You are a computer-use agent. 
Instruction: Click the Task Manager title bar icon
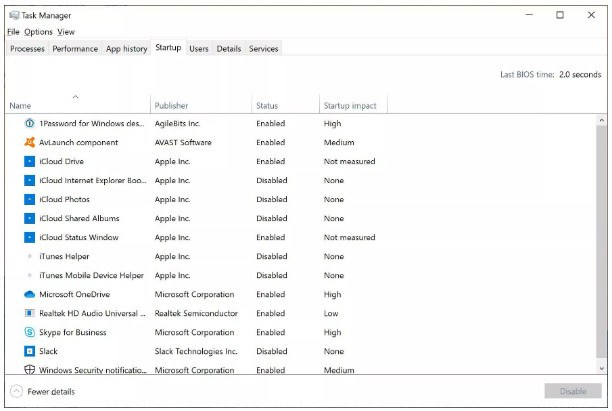14,15
